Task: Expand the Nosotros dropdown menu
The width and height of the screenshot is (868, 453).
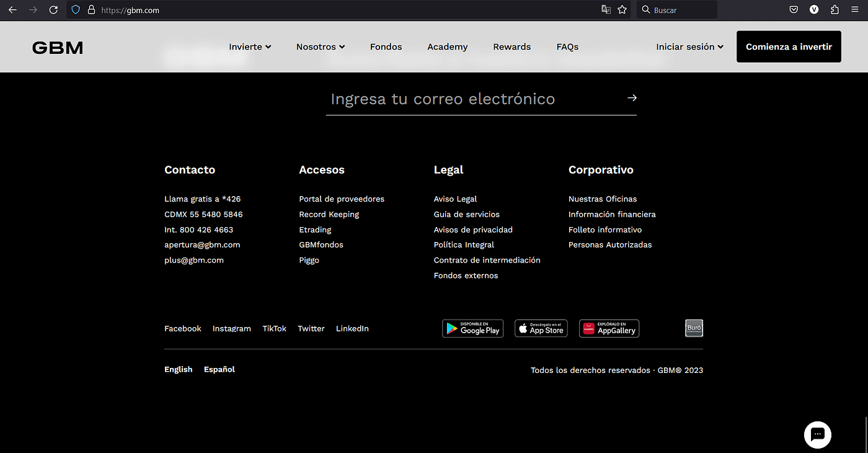Action: point(321,47)
